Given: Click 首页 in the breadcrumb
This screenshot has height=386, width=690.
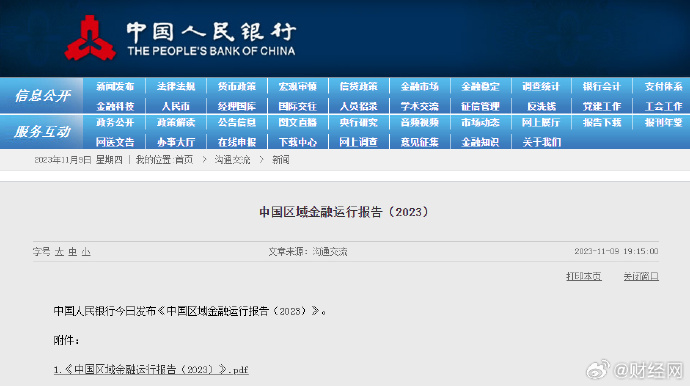Looking at the screenshot, I should pos(184,160).
